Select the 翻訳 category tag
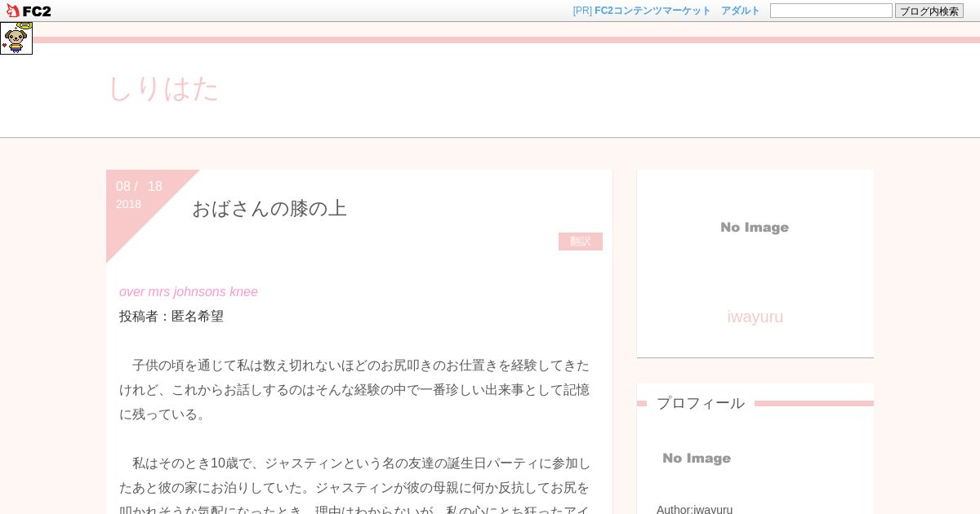Image resolution: width=980 pixels, height=514 pixels. click(581, 241)
